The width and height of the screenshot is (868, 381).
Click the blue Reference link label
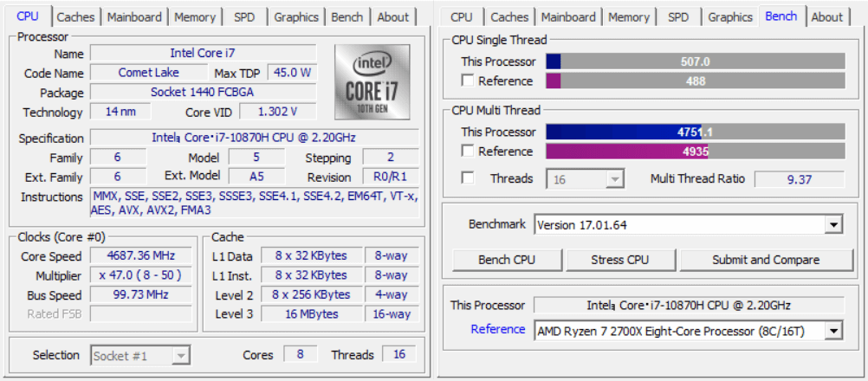497,329
